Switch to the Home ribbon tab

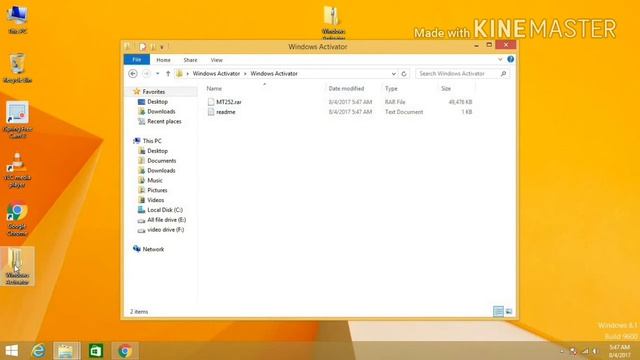[x=163, y=60]
